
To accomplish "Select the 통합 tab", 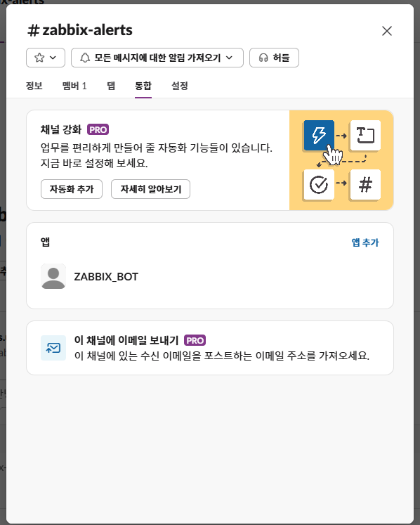I will 143,86.
